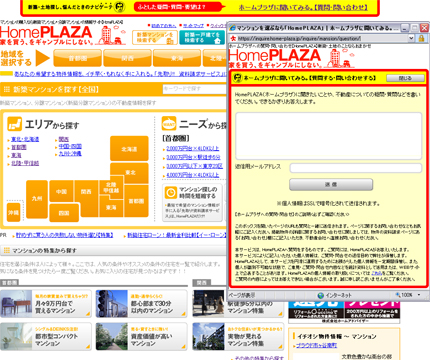
Task: Open the 100% zoom dropdown in status bar
Action: pyautogui.click(x=419, y=295)
